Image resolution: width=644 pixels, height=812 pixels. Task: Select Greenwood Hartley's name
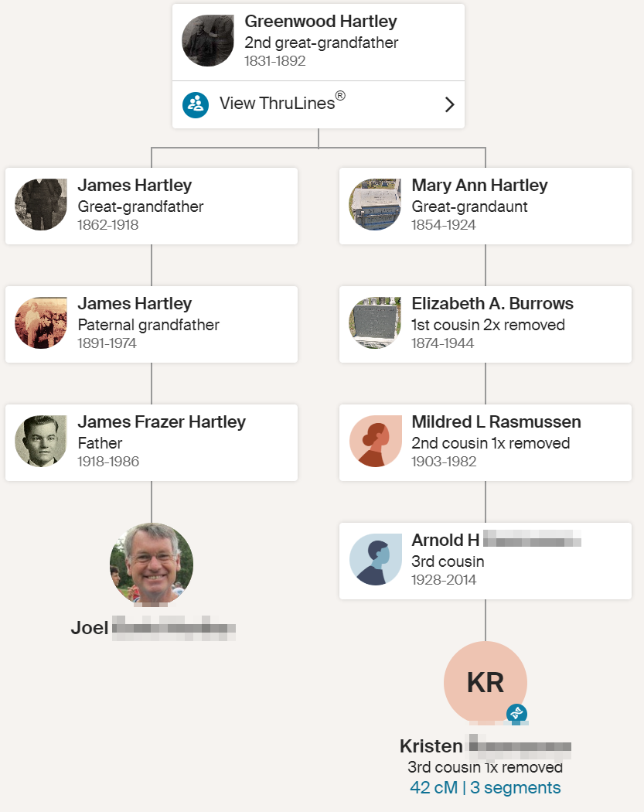(319, 22)
